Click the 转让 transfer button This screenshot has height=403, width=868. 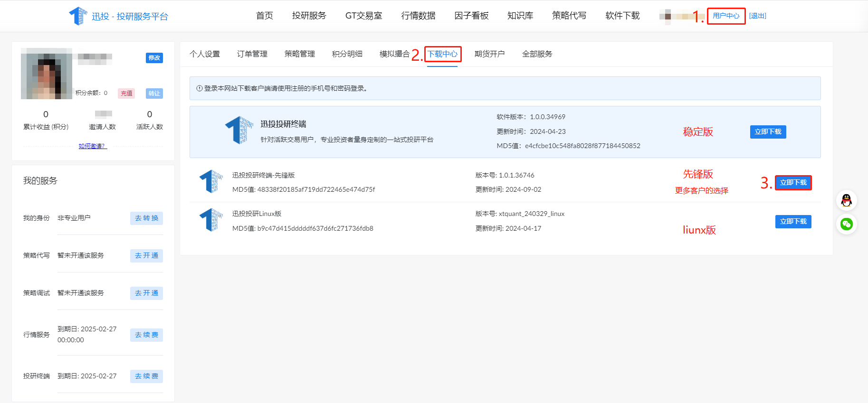(x=154, y=94)
